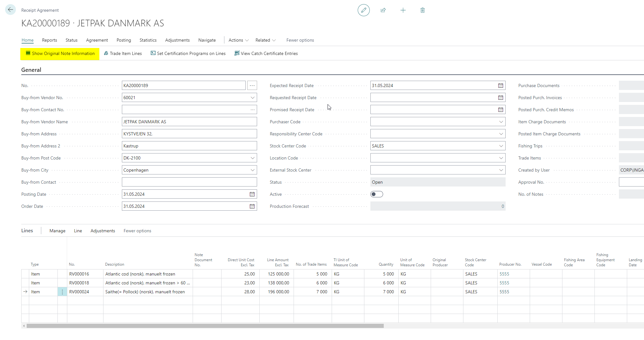
Task: Toggle the Active switch
Action: [376, 194]
